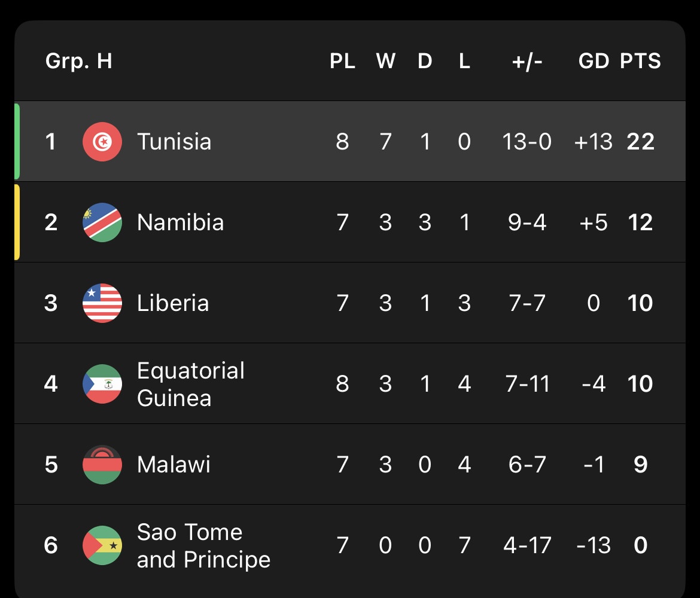Sort by the PTS column header
Viewport: 700px width, 598px height.
tap(640, 61)
